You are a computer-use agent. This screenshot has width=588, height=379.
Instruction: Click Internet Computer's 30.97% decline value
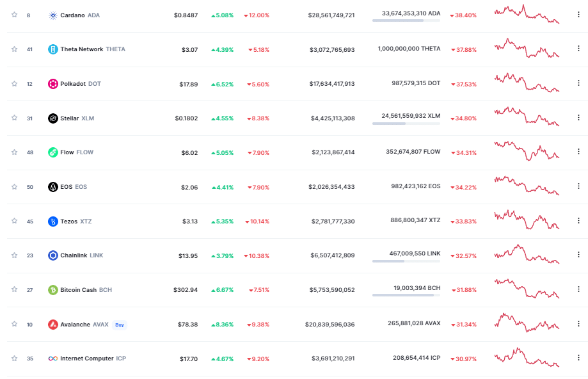463,359
